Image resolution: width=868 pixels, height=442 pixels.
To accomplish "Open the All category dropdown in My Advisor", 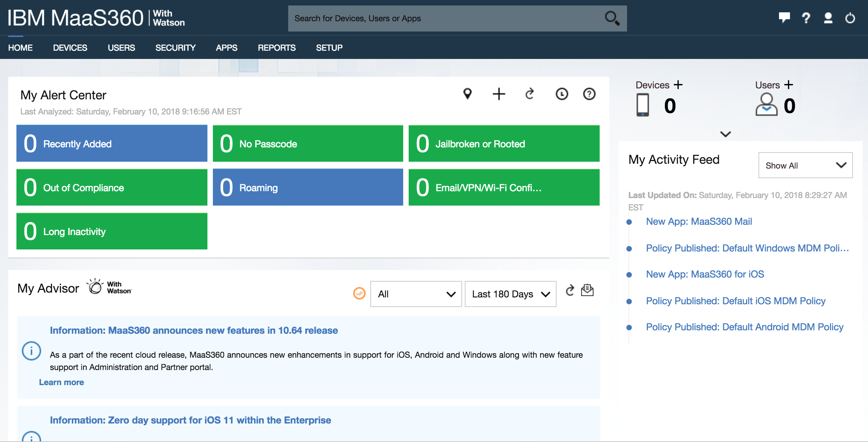I will click(416, 294).
